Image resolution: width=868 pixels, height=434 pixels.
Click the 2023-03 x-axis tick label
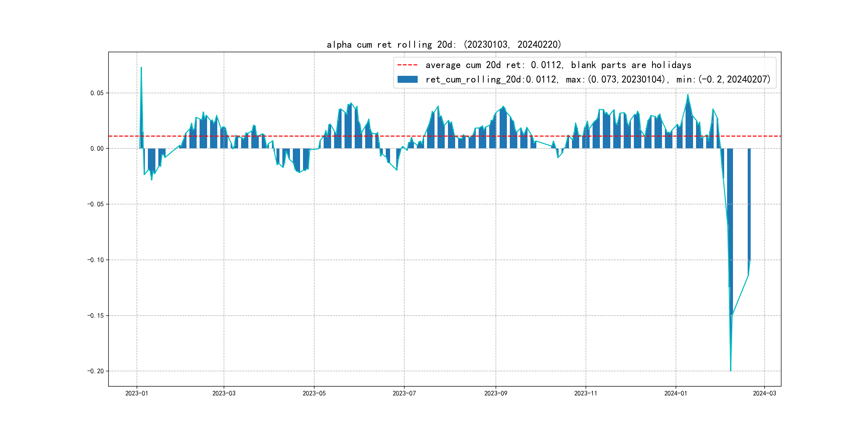pos(224,393)
